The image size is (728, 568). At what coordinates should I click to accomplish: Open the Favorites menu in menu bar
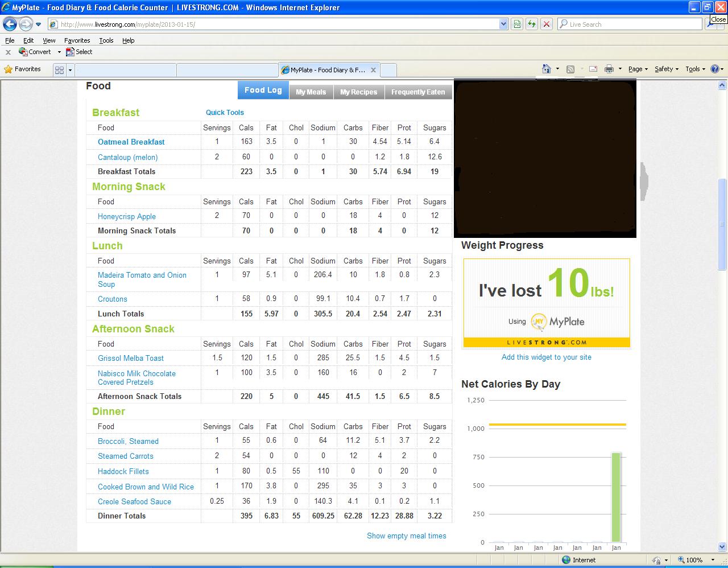point(77,40)
